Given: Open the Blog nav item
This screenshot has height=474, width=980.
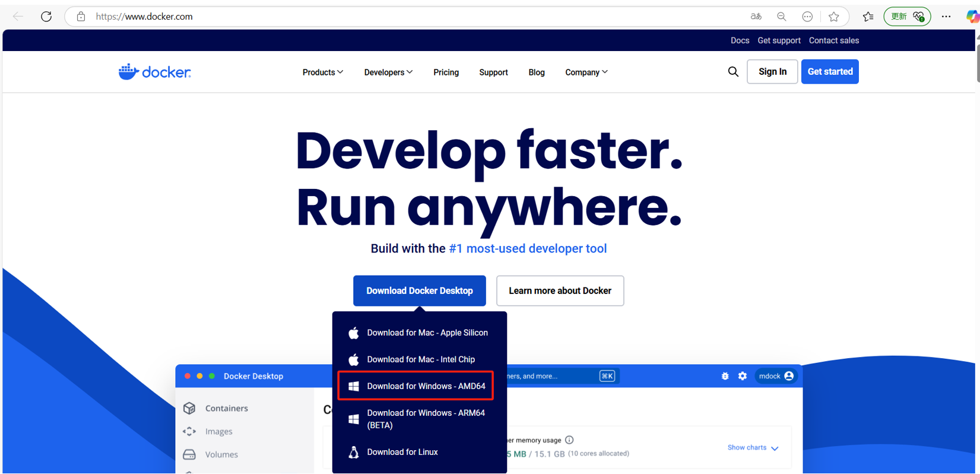Looking at the screenshot, I should tap(537, 72).
